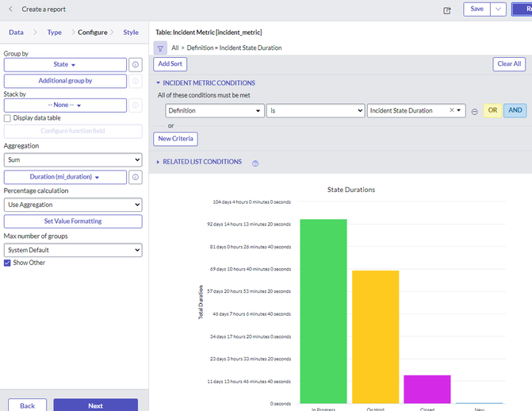Click the Save button
The height and width of the screenshot is (411, 532).
(x=477, y=10)
